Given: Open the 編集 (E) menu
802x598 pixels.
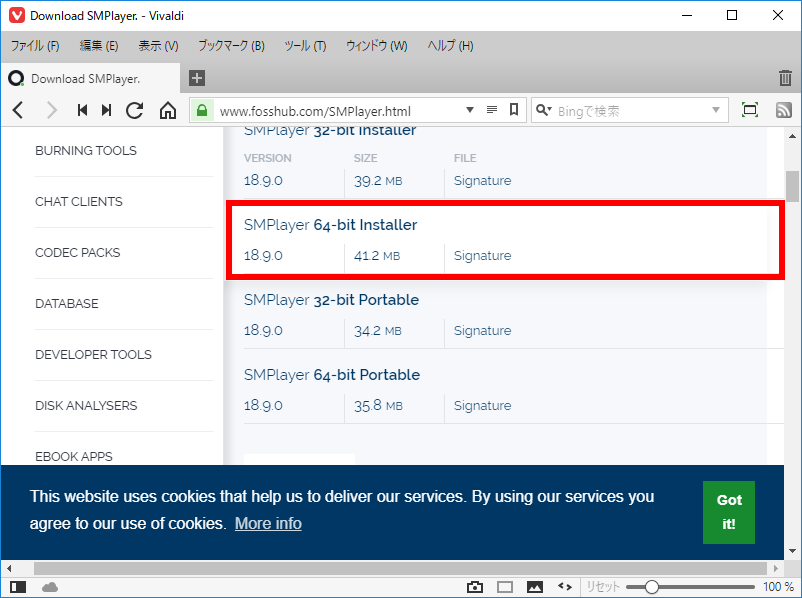Looking at the screenshot, I should click(99, 46).
